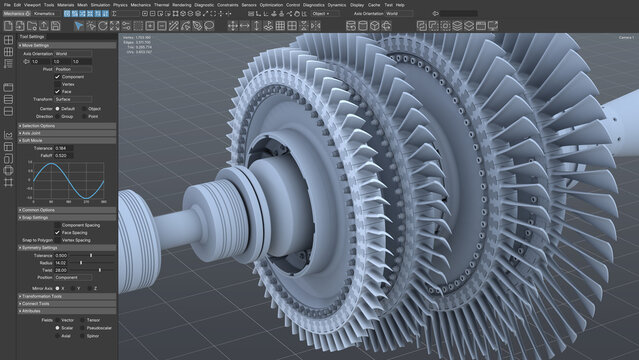Image resolution: width=639 pixels, height=360 pixels.
Task: Toggle the Face Spacing checkbox
Action: [57, 232]
